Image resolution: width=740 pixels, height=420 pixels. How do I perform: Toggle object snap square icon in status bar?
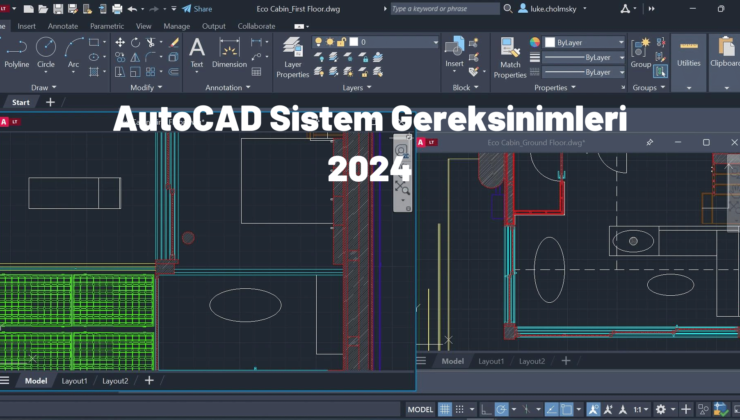[x=566, y=409]
